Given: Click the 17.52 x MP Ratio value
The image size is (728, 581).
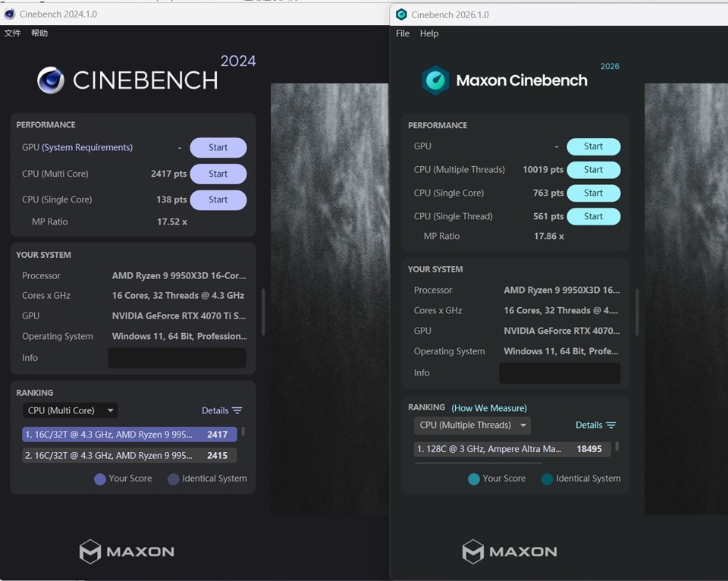Looking at the screenshot, I should click(172, 222).
